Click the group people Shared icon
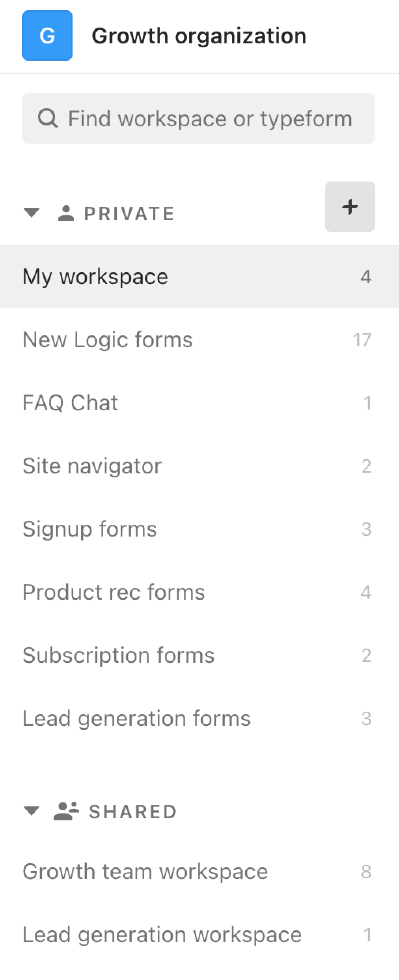This screenshot has height=980, width=399. tap(66, 812)
